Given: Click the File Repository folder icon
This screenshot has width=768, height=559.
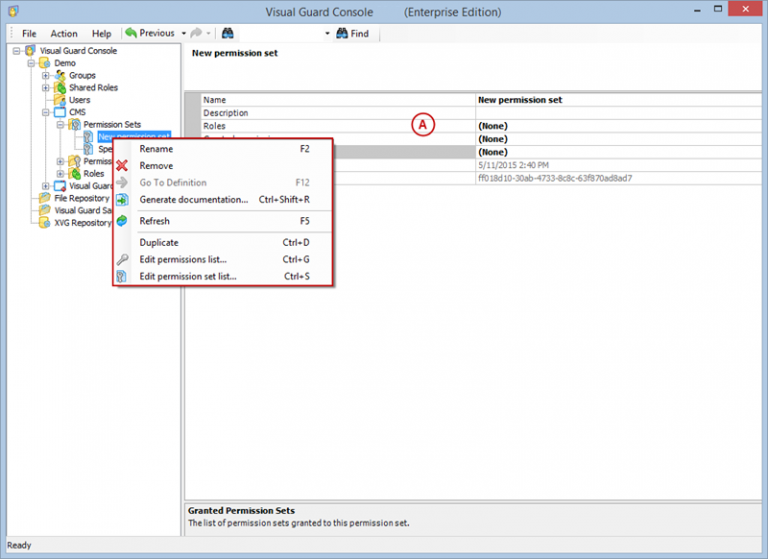Looking at the screenshot, I should tap(45, 198).
